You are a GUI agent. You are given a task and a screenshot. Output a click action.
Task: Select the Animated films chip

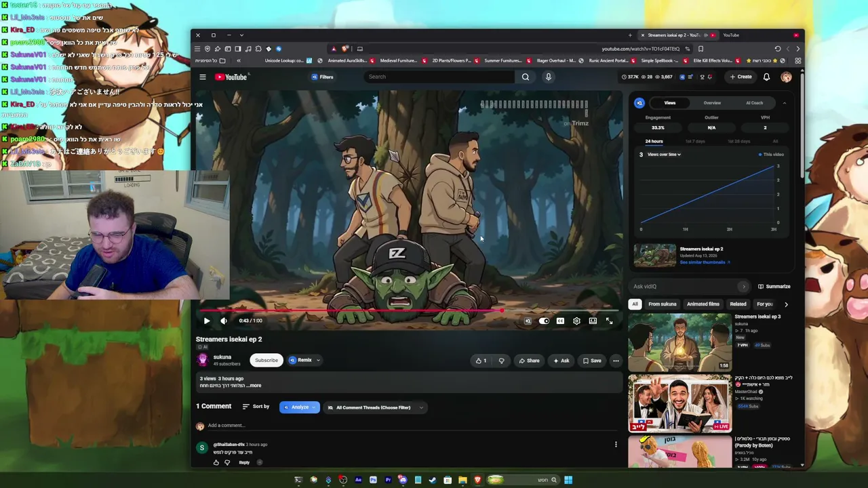703,304
